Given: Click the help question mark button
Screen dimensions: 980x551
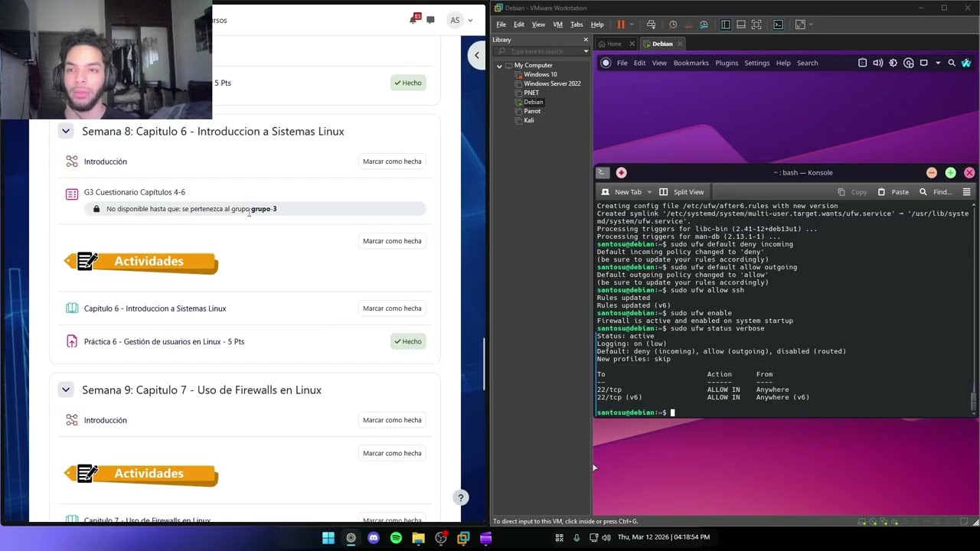Looking at the screenshot, I should [x=460, y=497].
